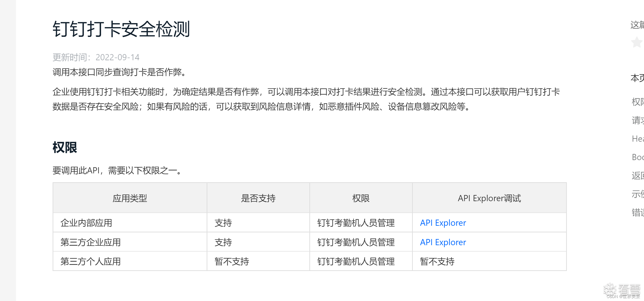Open API Explorer link for 企业内部应用
This screenshot has width=644, height=301.
pyautogui.click(x=443, y=223)
